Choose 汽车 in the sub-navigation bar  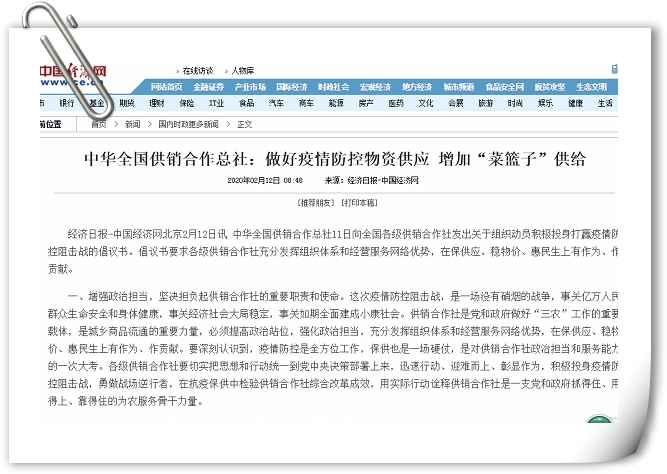point(276,103)
